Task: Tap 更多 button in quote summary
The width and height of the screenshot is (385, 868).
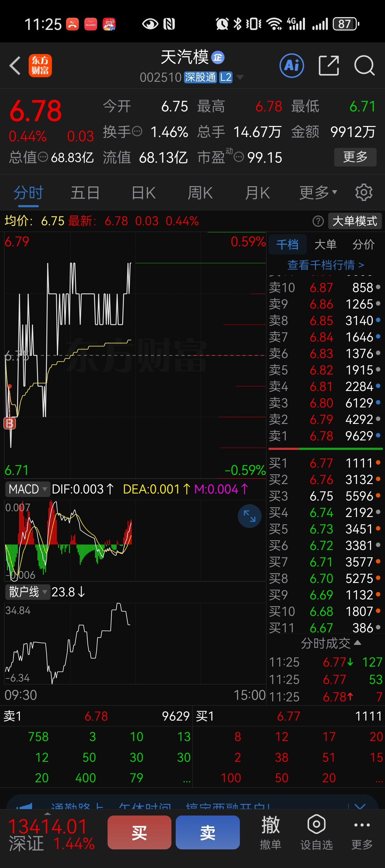Action: (x=355, y=157)
